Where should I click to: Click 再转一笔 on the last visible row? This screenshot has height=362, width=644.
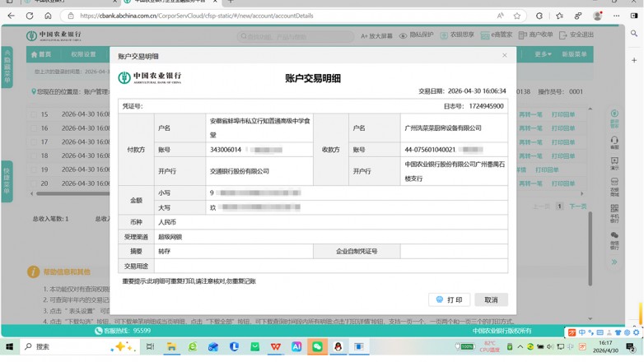(x=530, y=183)
